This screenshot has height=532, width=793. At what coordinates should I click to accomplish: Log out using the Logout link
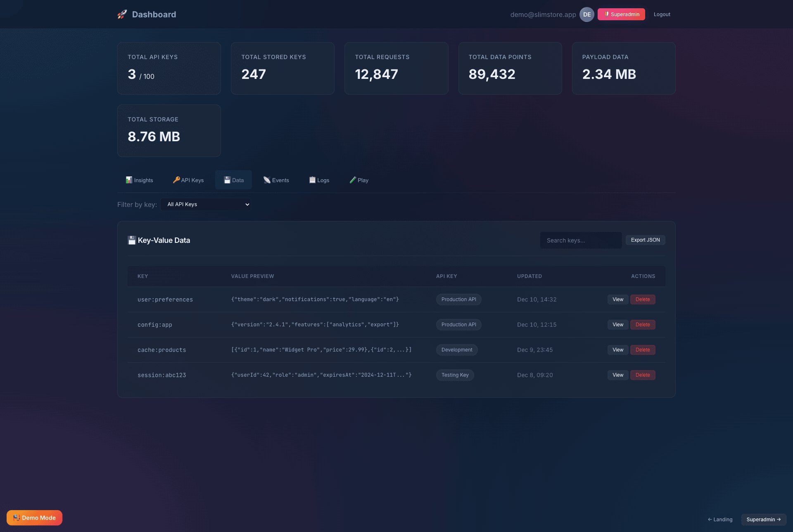(x=662, y=14)
